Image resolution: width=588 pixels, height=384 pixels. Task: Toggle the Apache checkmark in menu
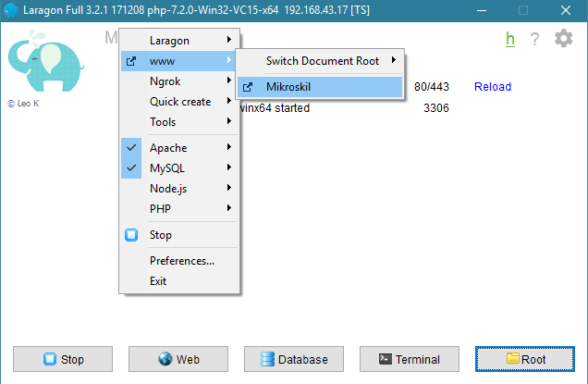coord(131,147)
